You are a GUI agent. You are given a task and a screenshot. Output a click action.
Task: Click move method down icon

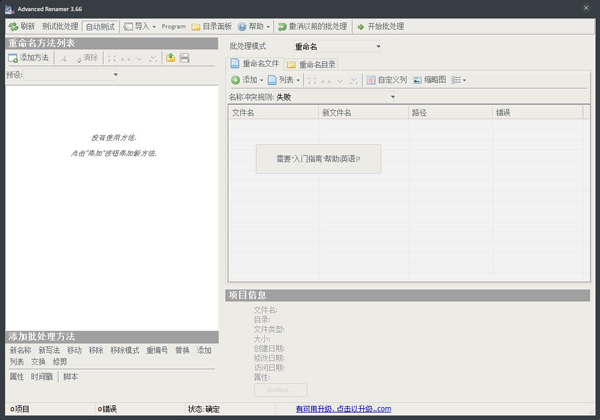139,59
